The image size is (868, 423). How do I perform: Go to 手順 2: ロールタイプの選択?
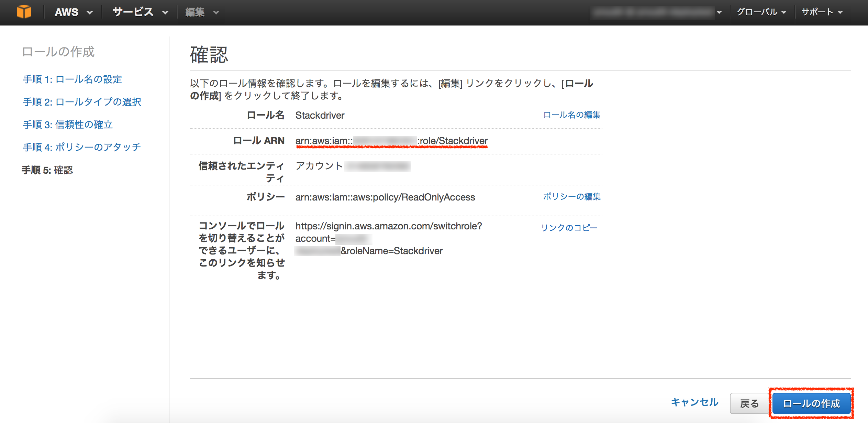[x=82, y=102]
